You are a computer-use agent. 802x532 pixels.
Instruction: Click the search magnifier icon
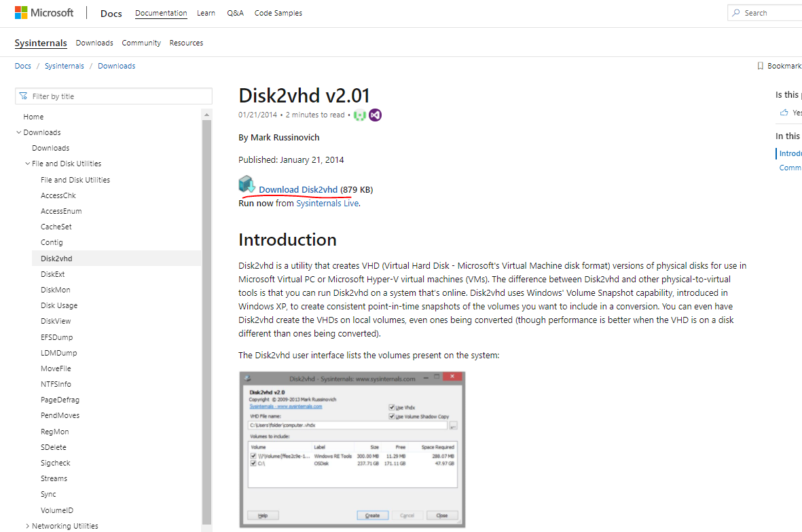click(x=736, y=13)
